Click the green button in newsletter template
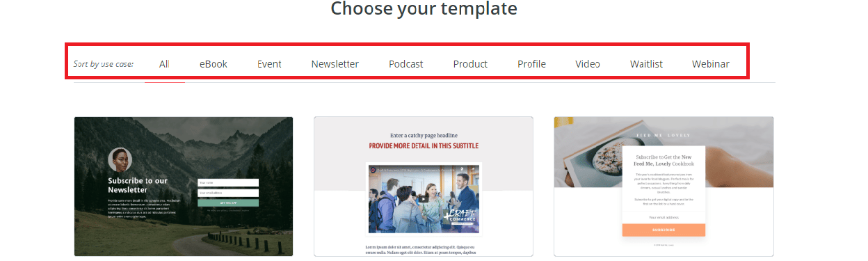Viewport: 868px width, 261px height. coord(228,203)
